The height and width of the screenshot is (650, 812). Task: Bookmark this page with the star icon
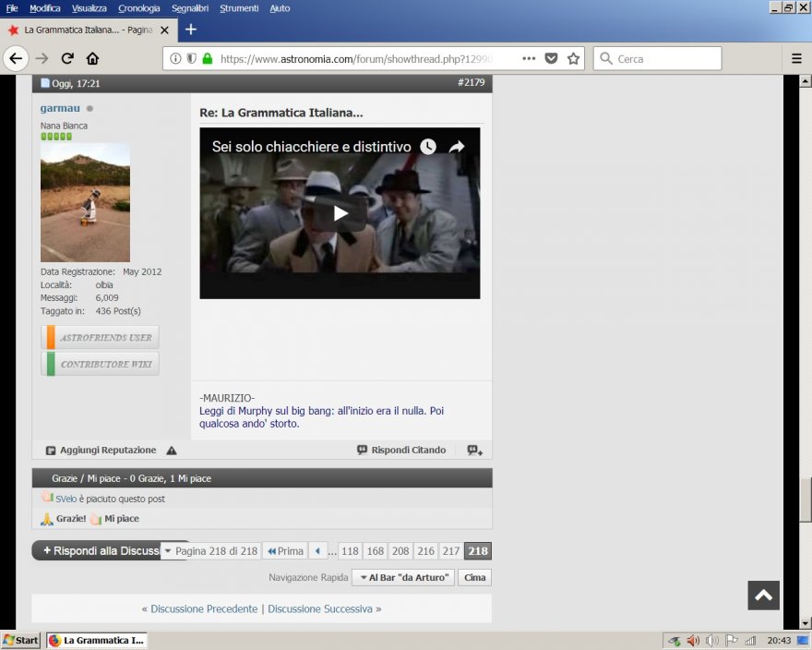coord(573,58)
